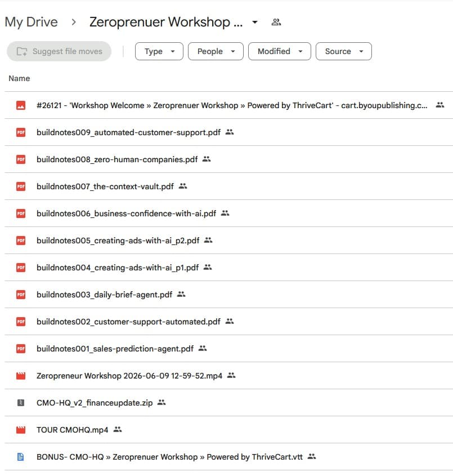
Task: Select file buildnotes009_automated-customer-support.pdf
Action: [128, 132]
